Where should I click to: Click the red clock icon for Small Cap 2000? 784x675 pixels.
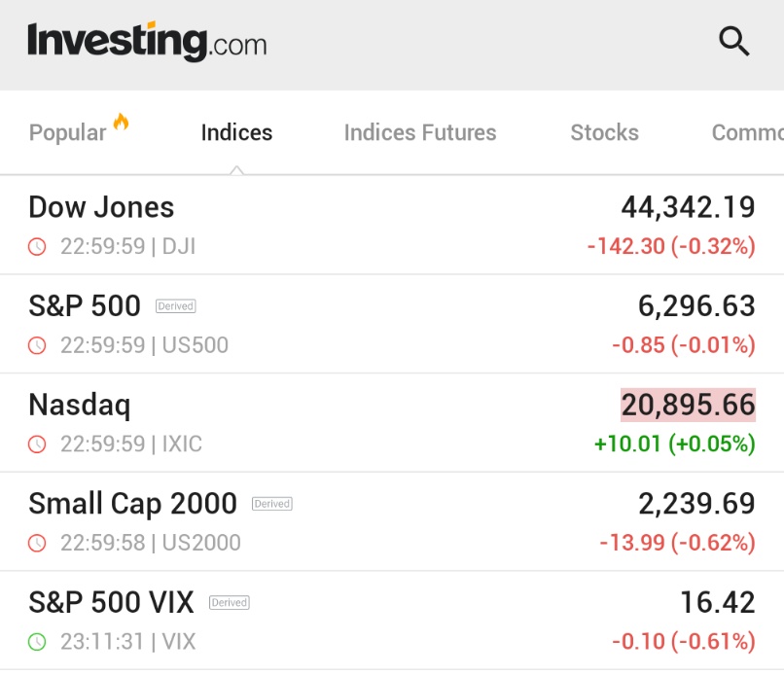click(37, 543)
